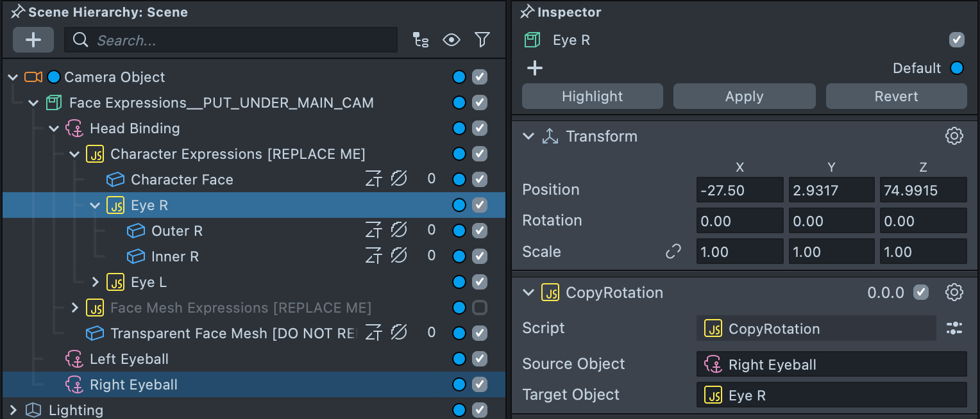Click the hierarchy tree view icon

[x=421, y=40]
